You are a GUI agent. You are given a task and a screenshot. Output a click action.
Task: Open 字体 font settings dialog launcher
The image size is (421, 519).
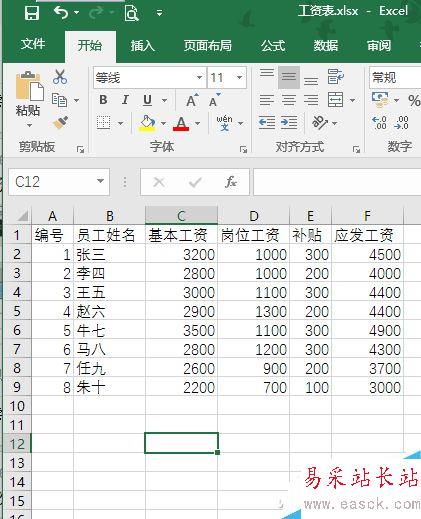244,150
